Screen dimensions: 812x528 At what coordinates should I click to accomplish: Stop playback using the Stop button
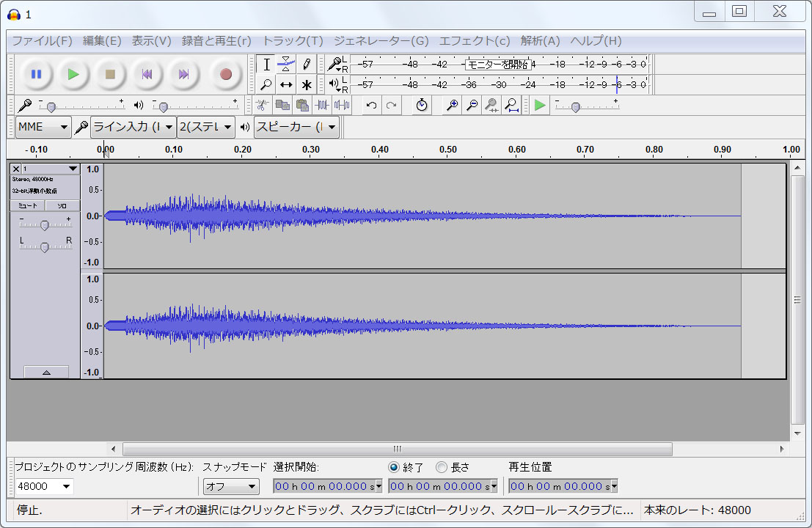click(110, 75)
